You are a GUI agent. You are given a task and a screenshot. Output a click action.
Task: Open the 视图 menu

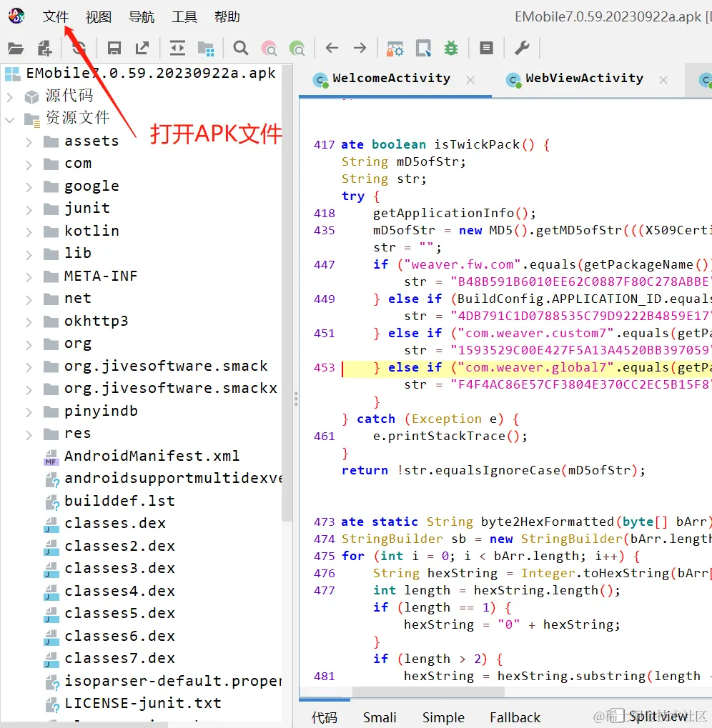click(x=99, y=16)
